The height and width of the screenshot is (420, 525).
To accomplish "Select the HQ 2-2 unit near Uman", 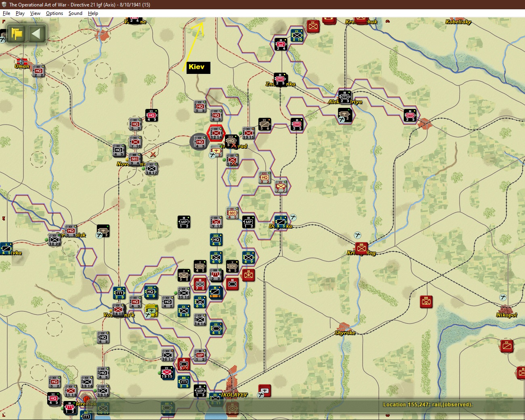I will click(x=38, y=71).
